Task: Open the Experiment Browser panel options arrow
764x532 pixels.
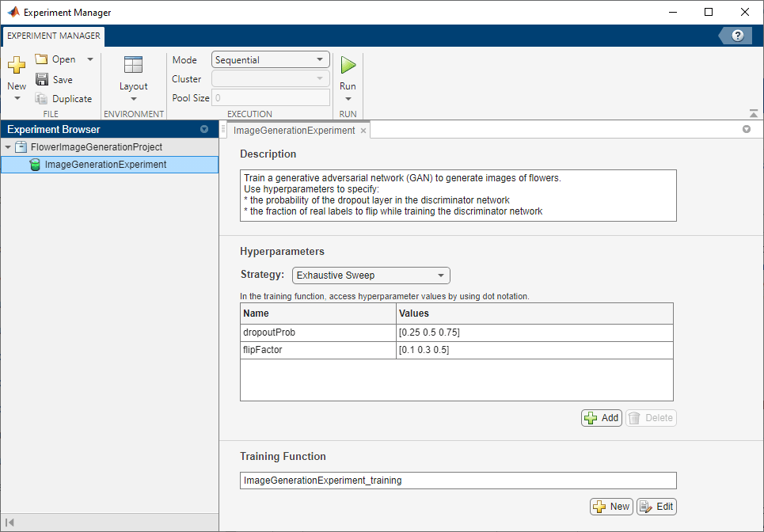Action: tap(204, 129)
